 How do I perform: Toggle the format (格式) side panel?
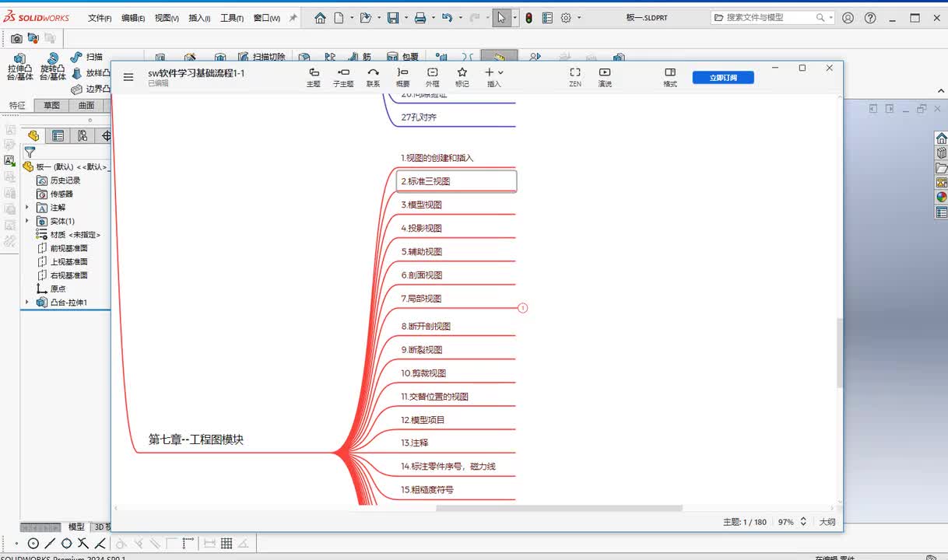click(x=670, y=77)
